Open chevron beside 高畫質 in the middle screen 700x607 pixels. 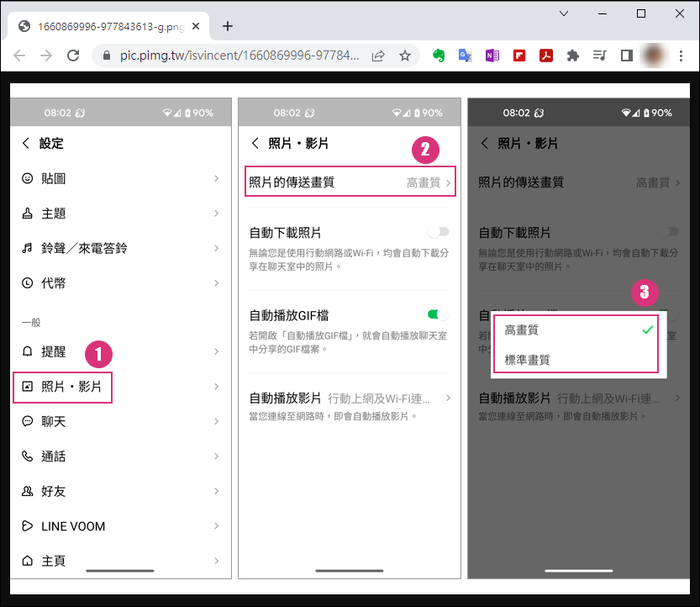[x=448, y=182]
